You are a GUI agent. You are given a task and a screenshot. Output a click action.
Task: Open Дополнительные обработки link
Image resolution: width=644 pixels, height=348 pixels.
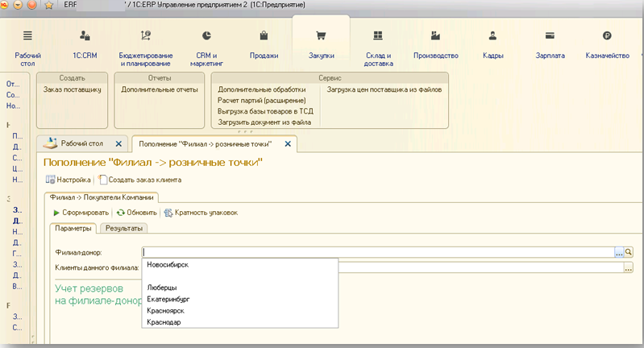point(262,89)
